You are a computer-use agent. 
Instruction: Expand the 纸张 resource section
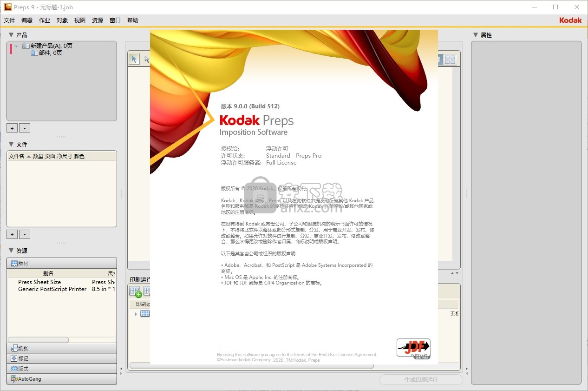(x=62, y=348)
